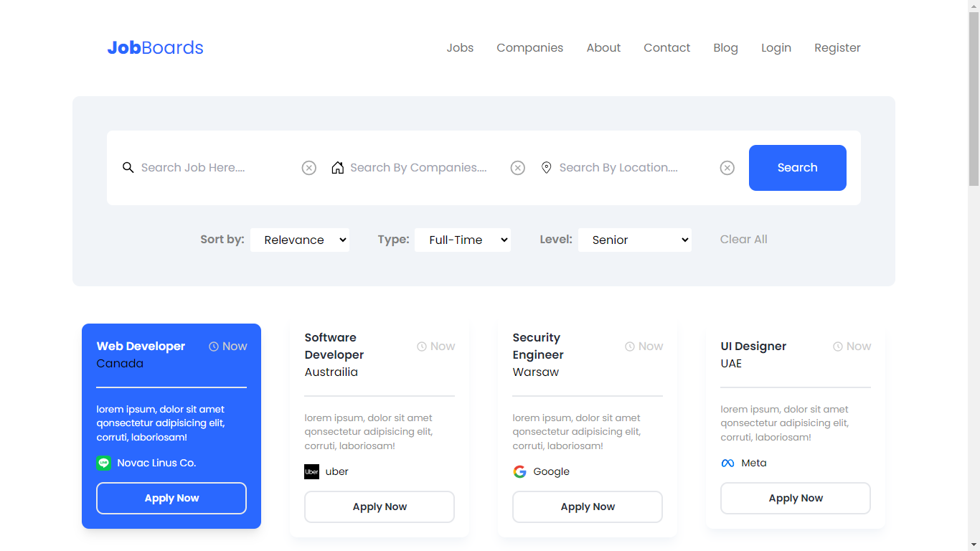Viewport: 980px width, 551px height.
Task: Focus the Search By Location input
Action: tap(636, 168)
